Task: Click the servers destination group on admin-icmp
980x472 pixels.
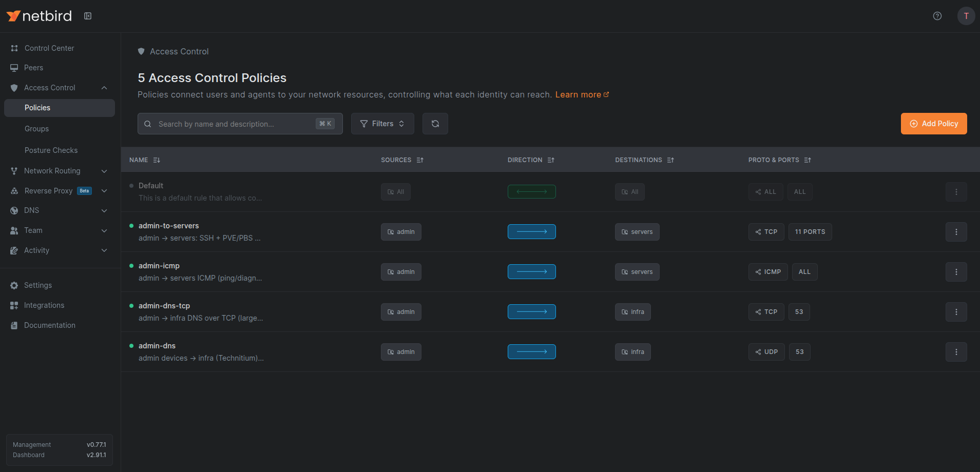Action: [x=637, y=272]
